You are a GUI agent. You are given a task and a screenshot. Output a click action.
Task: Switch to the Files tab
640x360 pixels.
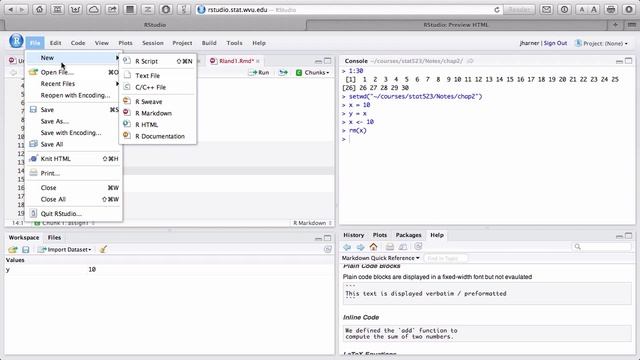(54, 238)
